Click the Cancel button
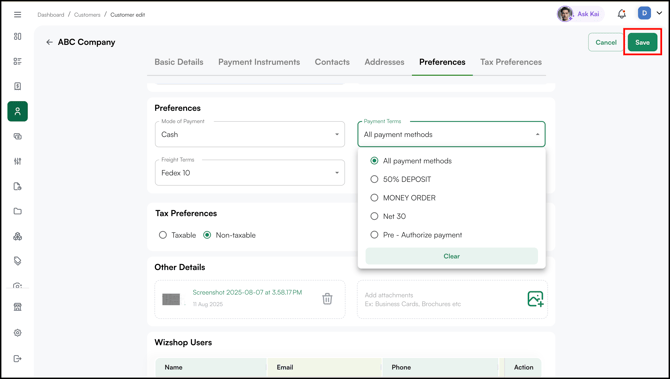 coord(606,42)
